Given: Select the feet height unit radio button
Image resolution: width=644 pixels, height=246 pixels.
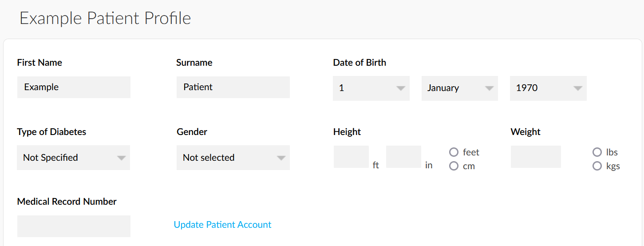Looking at the screenshot, I should [x=454, y=152].
